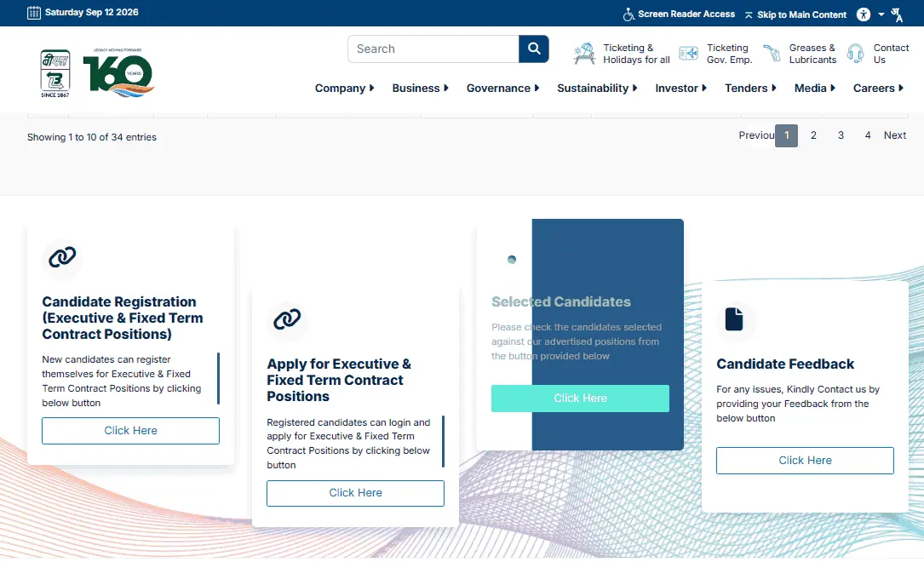924x562 pixels.
Task: Click the Greases & Lubricants oil icon
Action: click(772, 54)
